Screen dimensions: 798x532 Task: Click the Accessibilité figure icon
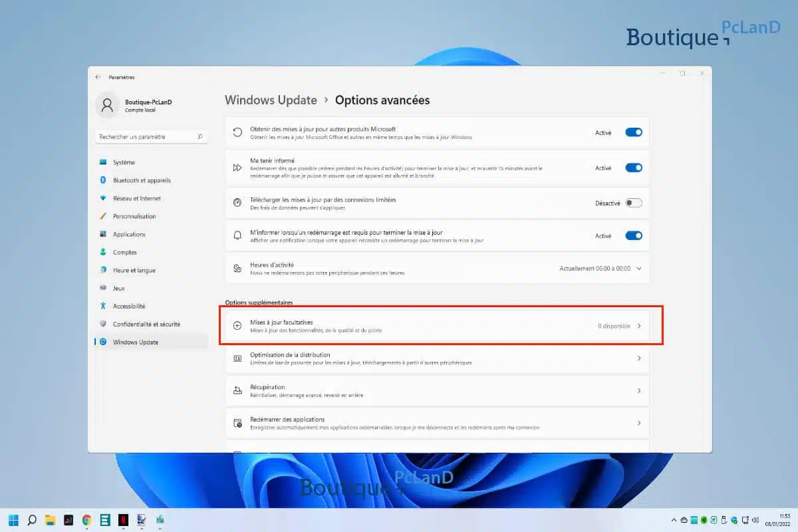[x=103, y=306]
